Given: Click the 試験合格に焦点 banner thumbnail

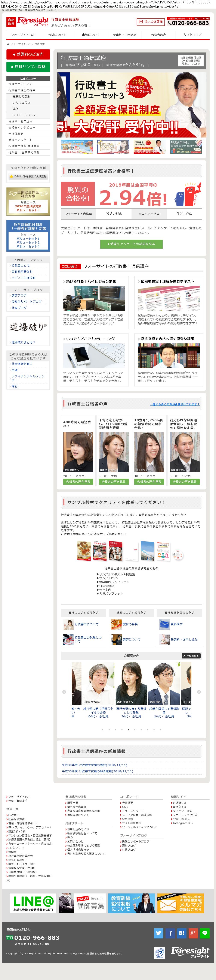Looking at the screenshot, I should tap(186, 147).
